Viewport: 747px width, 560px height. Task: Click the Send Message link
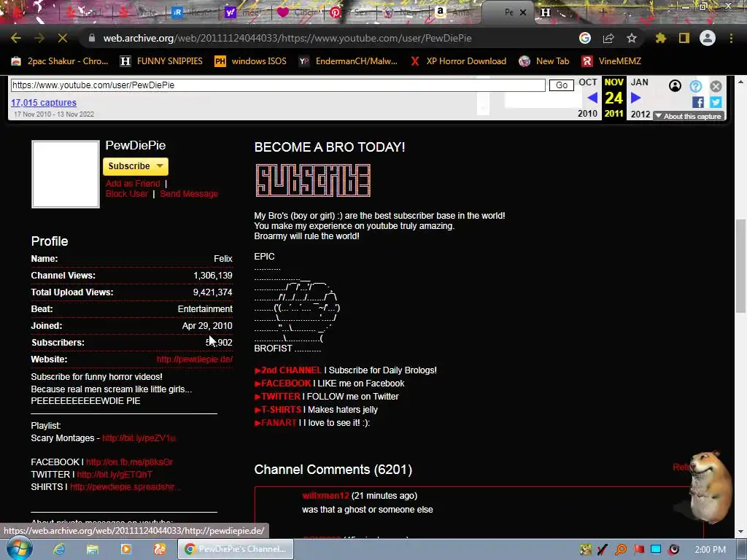click(189, 194)
